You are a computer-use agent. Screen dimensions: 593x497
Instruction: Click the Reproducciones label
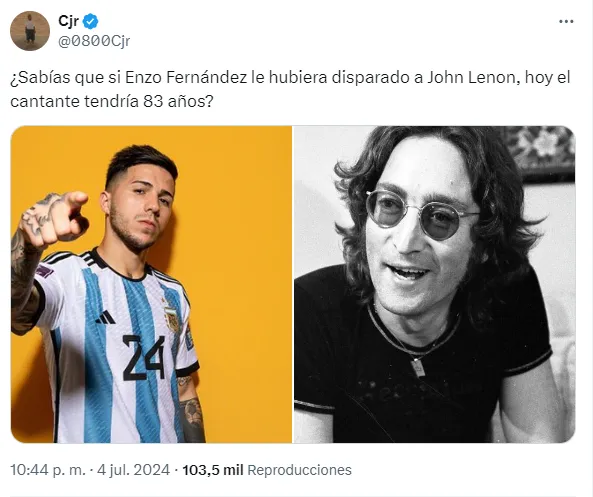pyautogui.click(x=300, y=470)
